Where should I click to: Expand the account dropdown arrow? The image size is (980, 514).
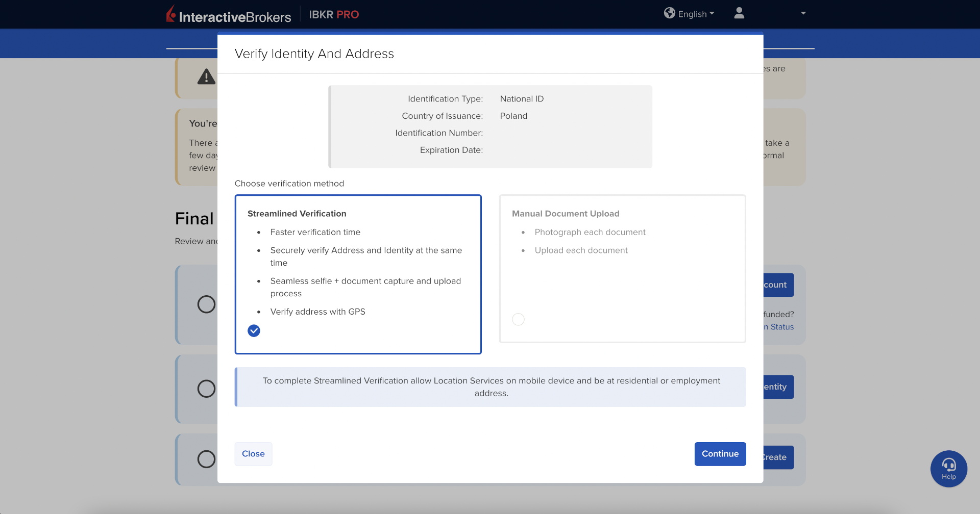(x=803, y=13)
